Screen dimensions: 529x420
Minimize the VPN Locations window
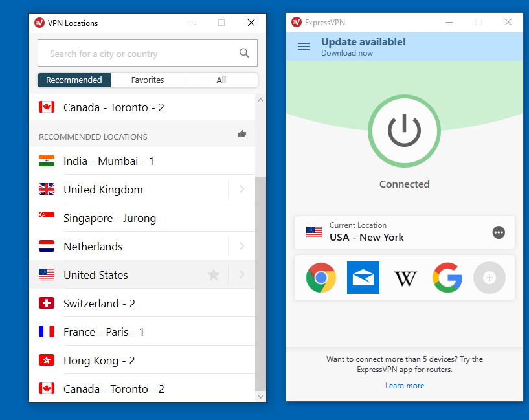[x=192, y=23]
